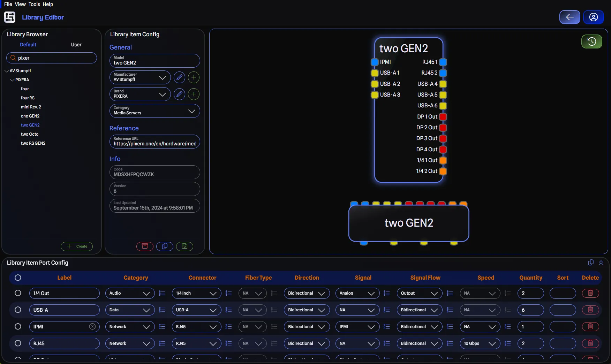Viewport: 611px width, 364px height.
Task: Click the blue IPMI port node
Action: tap(375, 62)
